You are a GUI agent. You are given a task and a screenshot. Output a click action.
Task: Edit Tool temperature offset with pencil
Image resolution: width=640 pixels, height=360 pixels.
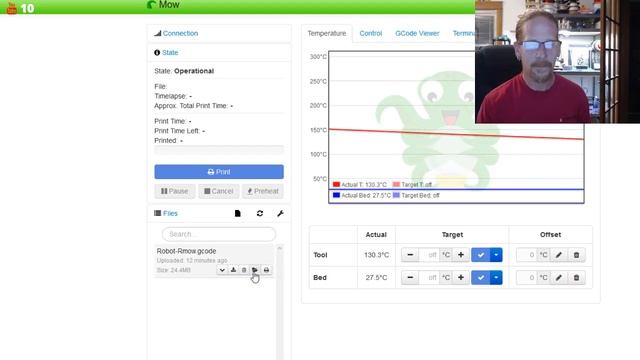(559, 255)
